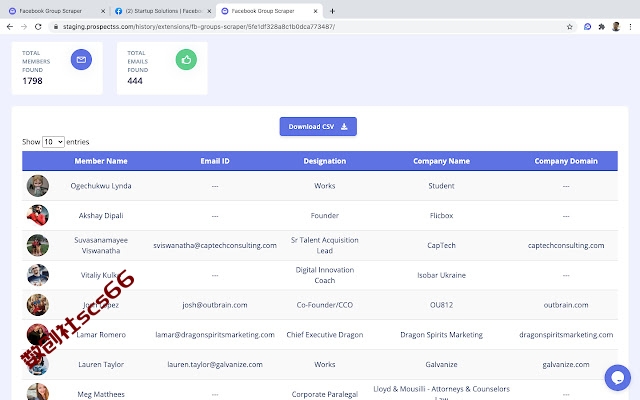
Task: Bookmark this page with the star icon
Action: 569,27
